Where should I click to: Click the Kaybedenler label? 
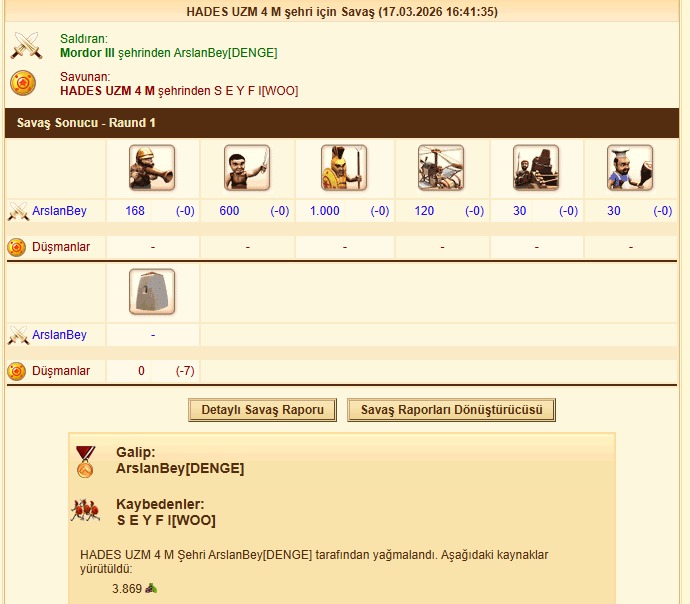point(160,504)
